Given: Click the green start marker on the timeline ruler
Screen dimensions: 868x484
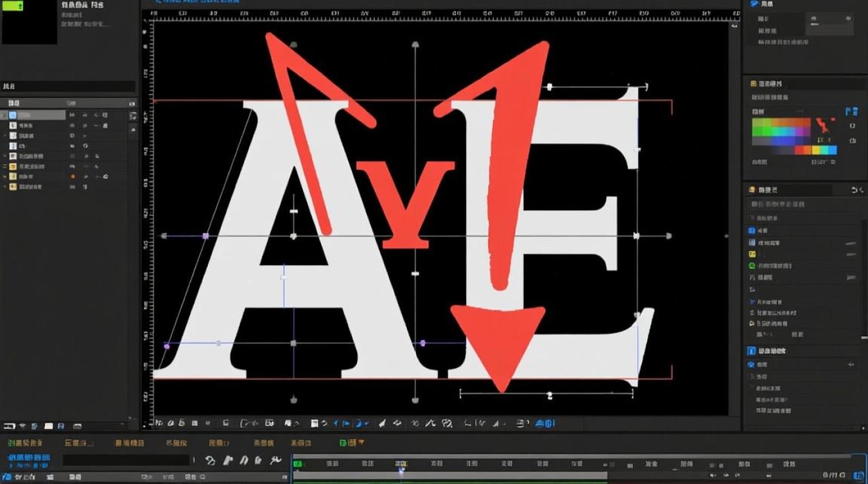Looking at the screenshot, I should coord(298,463).
